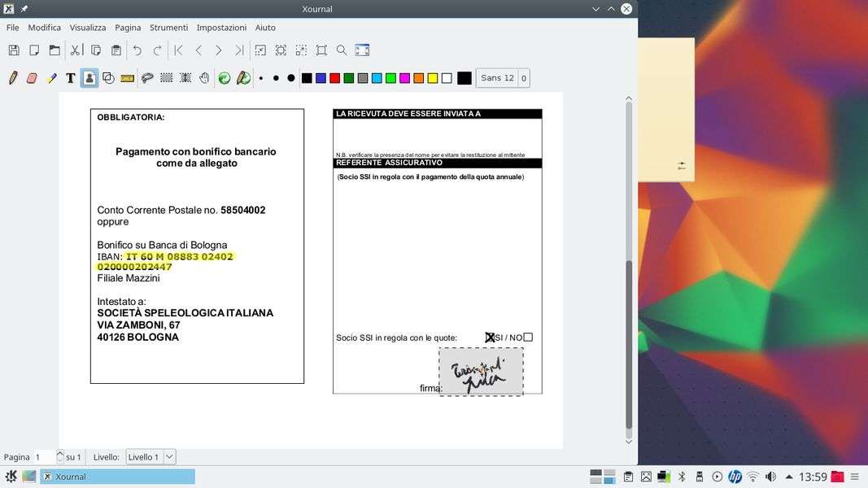Jump to the first page

178,50
